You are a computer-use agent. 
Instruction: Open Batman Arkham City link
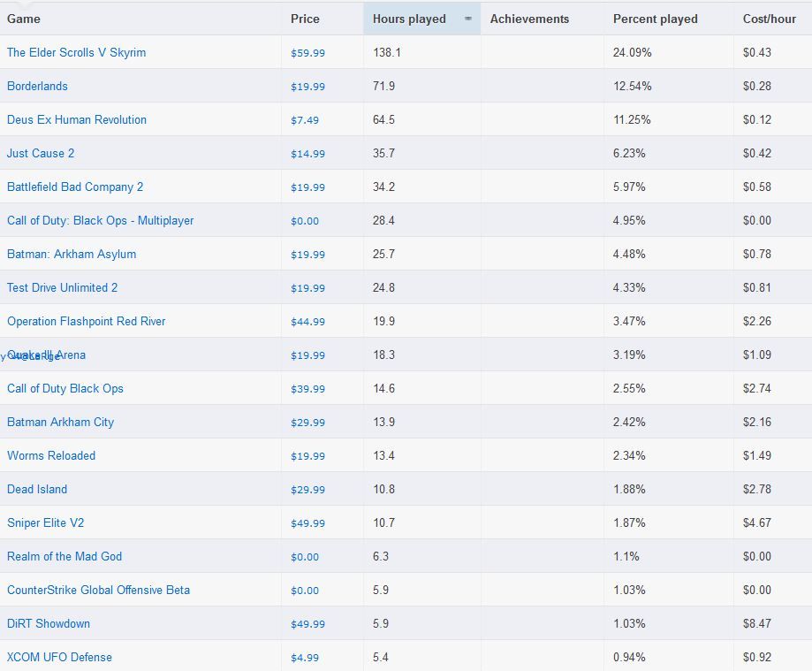click(61, 423)
